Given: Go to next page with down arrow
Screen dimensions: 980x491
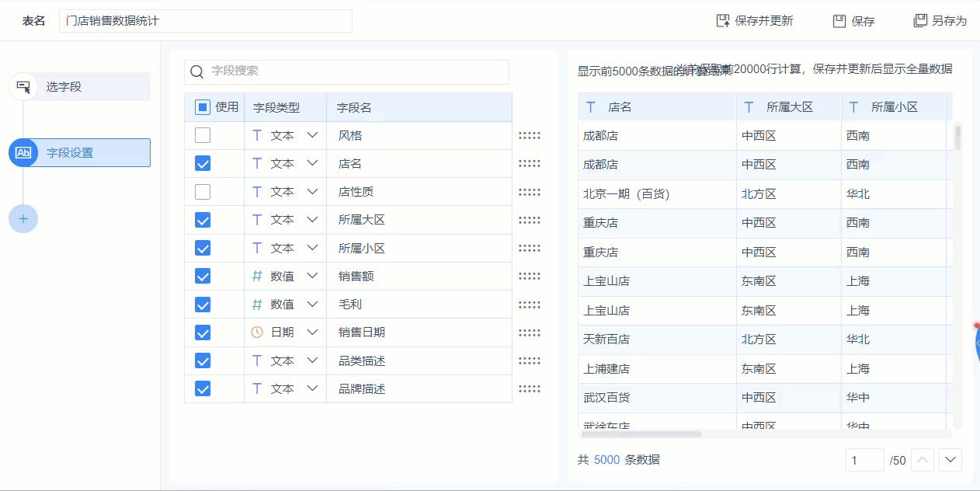Looking at the screenshot, I should (x=950, y=460).
